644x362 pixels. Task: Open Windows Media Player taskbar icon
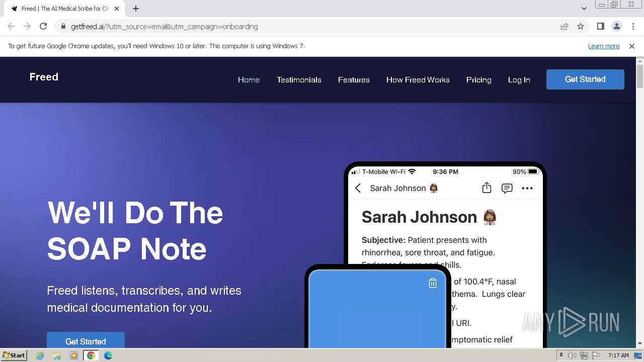pyautogui.click(x=74, y=355)
